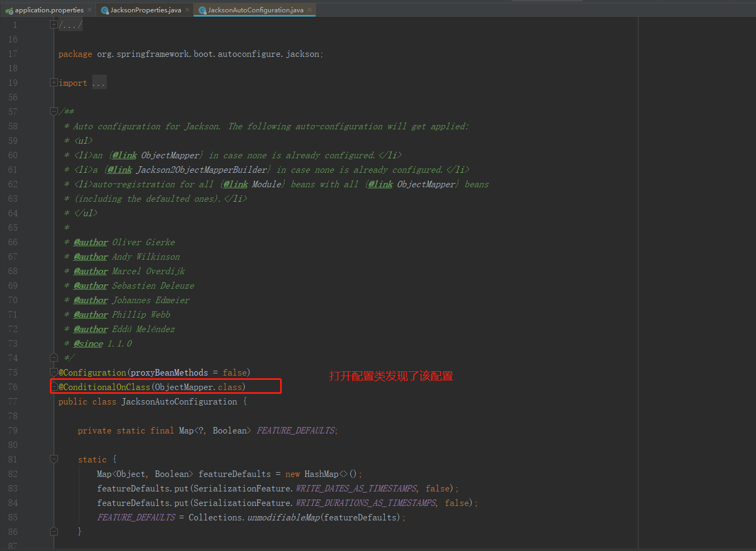
Task: Click the package name org.springframework.boot.autoconfigure.jackson
Action: (x=208, y=54)
